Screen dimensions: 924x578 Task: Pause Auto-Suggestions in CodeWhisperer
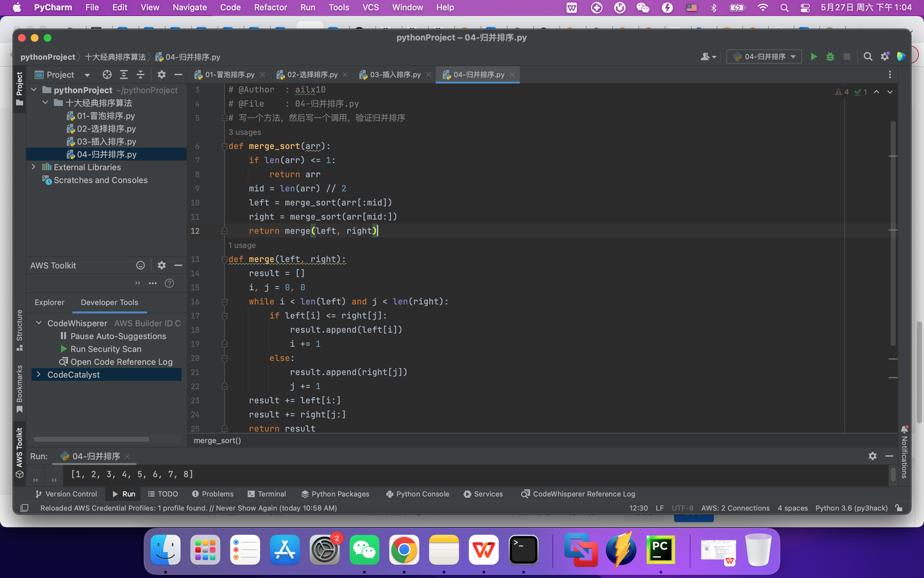pyautogui.click(x=113, y=336)
